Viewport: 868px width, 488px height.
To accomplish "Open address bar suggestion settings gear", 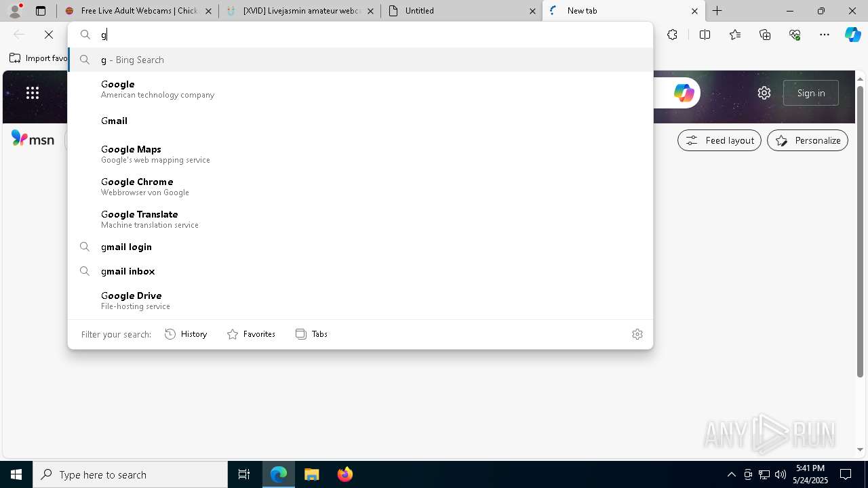I will (x=637, y=334).
